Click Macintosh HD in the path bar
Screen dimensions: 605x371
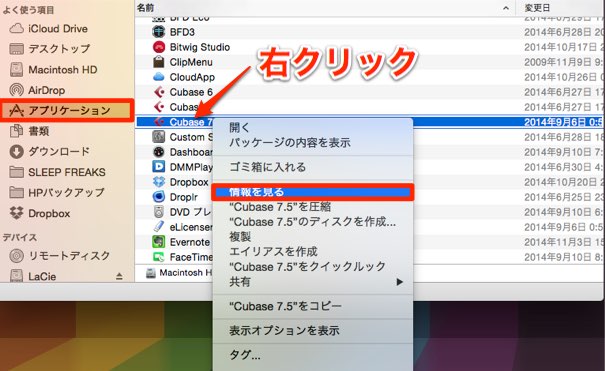click(180, 273)
